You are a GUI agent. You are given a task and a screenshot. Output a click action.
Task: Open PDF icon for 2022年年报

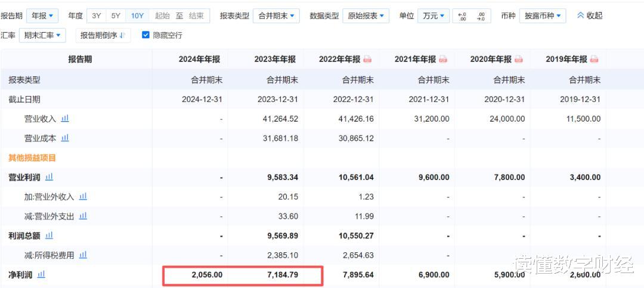pos(368,59)
